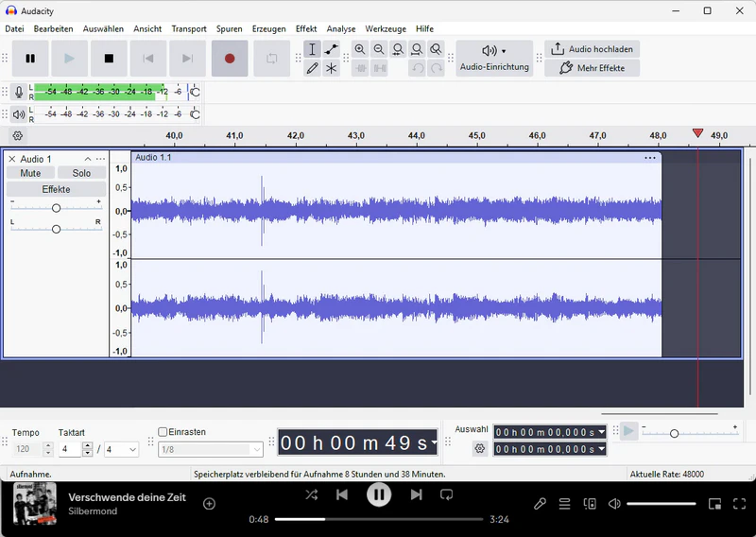Viewport: 756px width, 537px height.
Task: Fit selection to width zoom icon
Action: (x=398, y=49)
